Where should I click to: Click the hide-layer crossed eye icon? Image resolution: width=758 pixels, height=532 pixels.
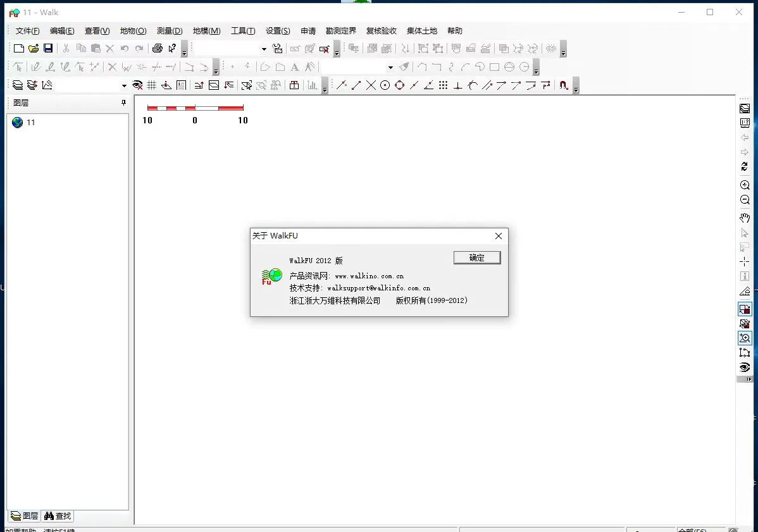point(137,85)
